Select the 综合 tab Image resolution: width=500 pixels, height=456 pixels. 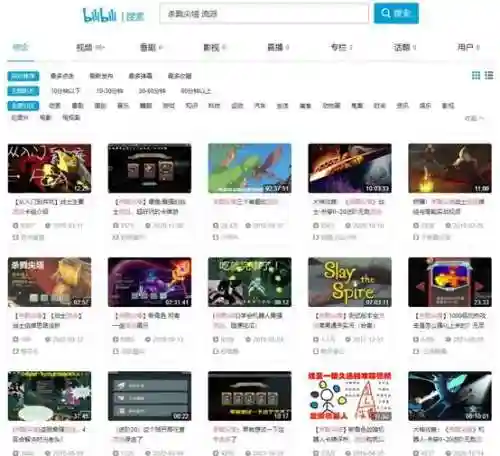[20, 48]
